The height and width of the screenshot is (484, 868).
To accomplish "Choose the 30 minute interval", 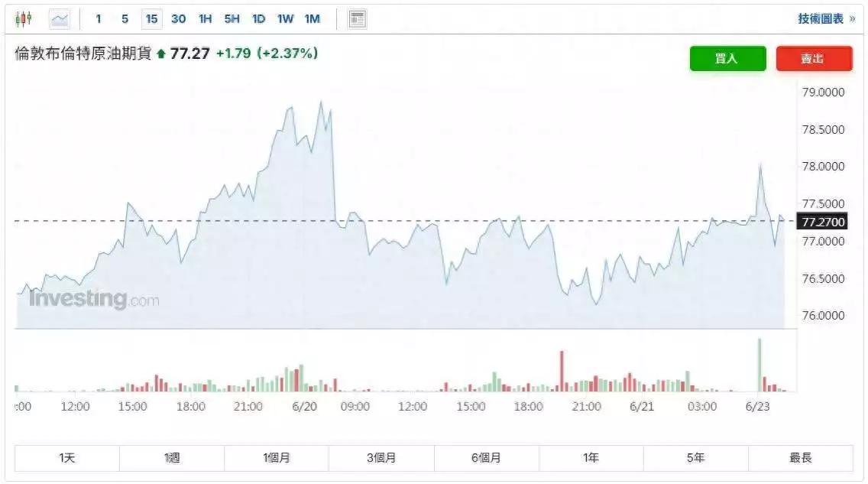I will [x=178, y=19].
